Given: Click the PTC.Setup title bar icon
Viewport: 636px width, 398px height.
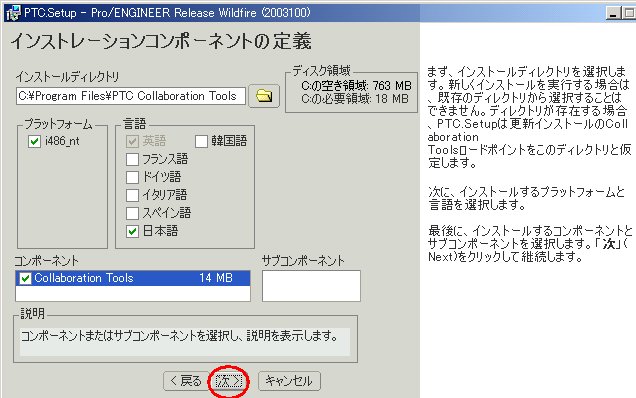Looking at the screenshot, I should 13,13.
